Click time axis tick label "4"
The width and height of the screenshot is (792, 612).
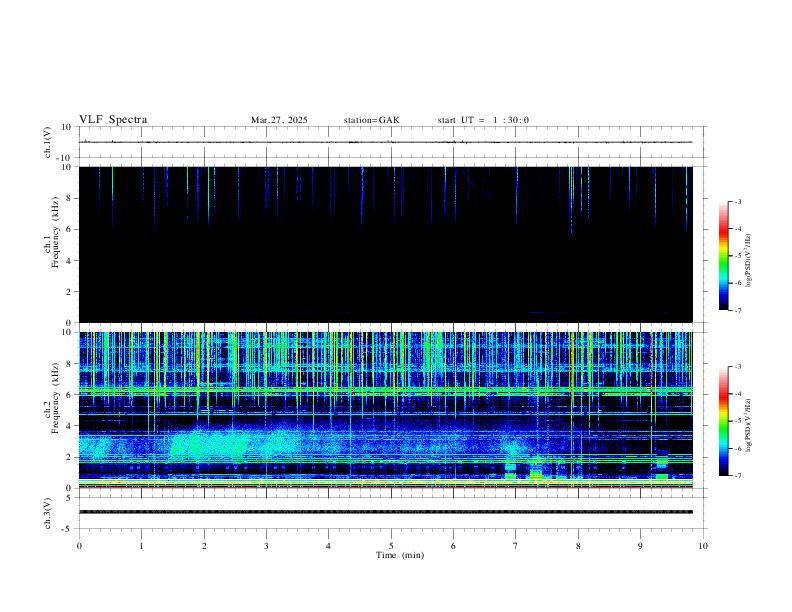pyautogui.click(x=328, y=546)
